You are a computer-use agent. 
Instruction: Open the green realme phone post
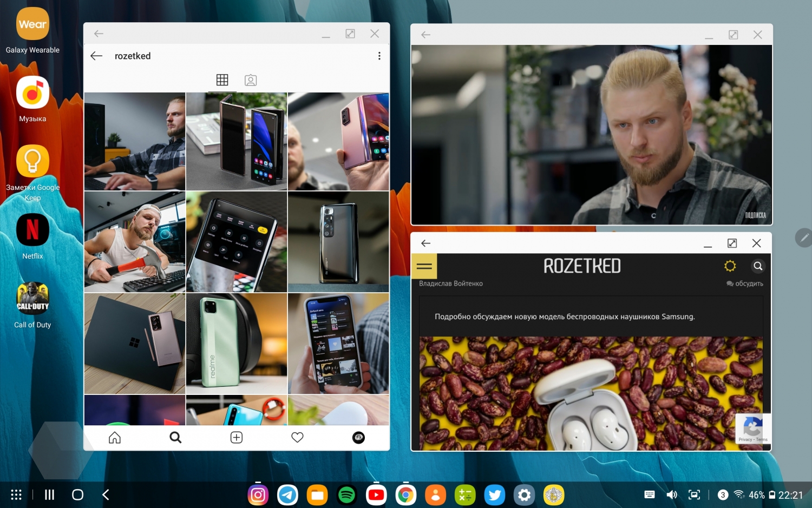237,344
